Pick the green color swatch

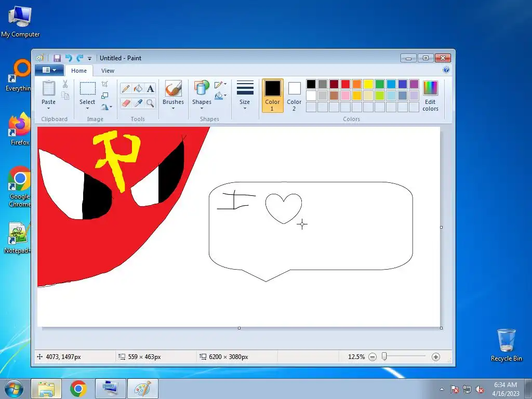pos(380,84)
